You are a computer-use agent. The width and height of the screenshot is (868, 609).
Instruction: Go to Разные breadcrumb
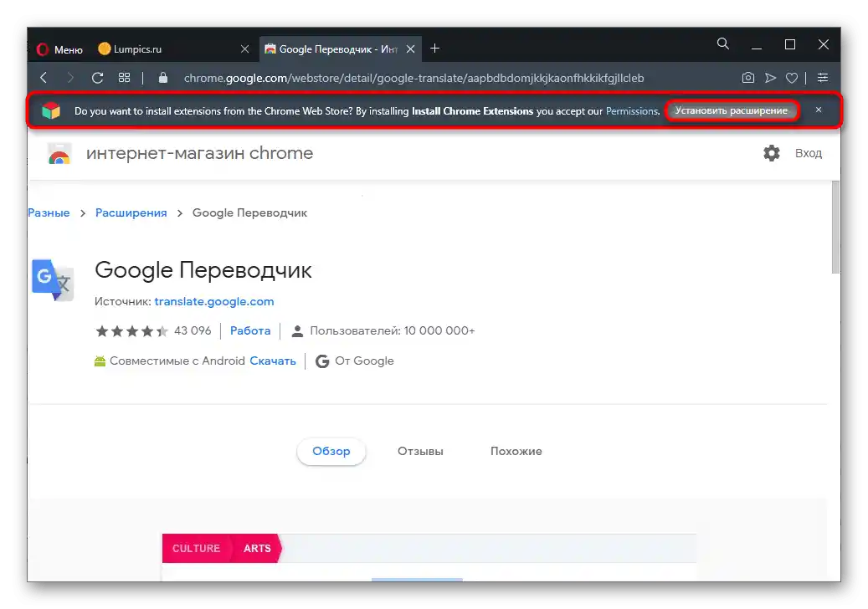pos(49,213)
